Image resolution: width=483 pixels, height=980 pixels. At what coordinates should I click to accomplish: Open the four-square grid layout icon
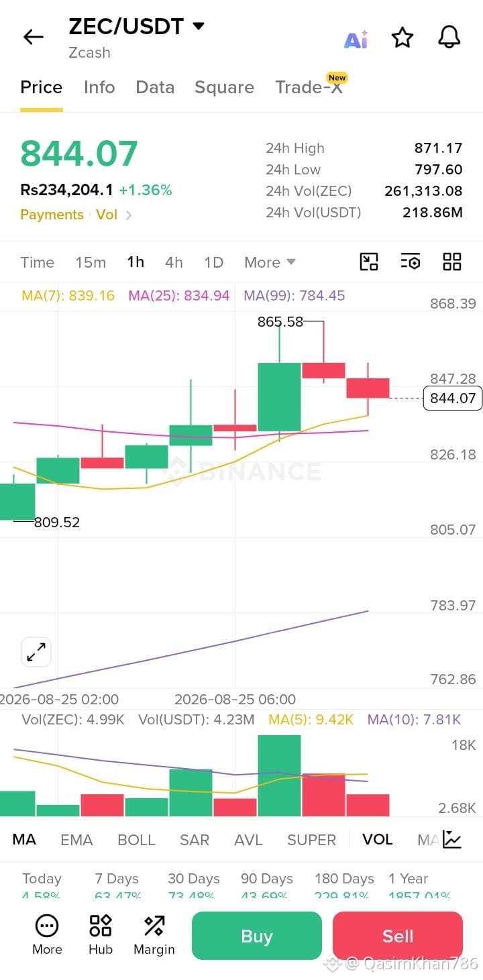click(452, 262)
